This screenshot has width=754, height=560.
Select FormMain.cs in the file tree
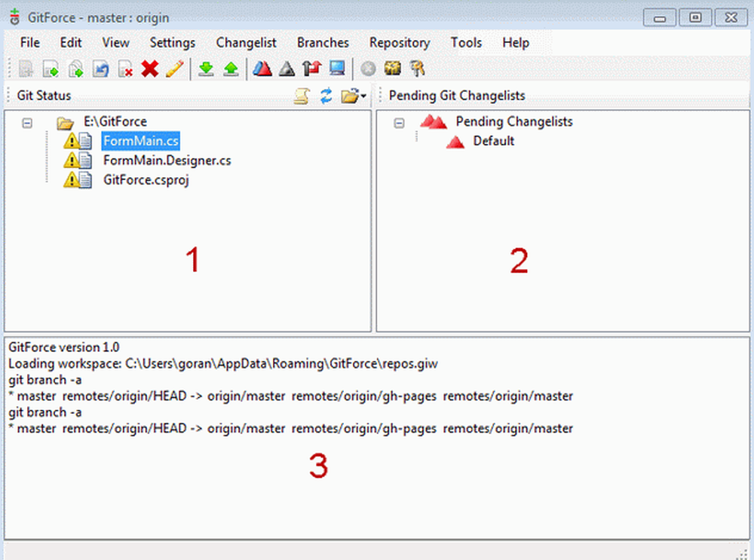pos(141,141)
